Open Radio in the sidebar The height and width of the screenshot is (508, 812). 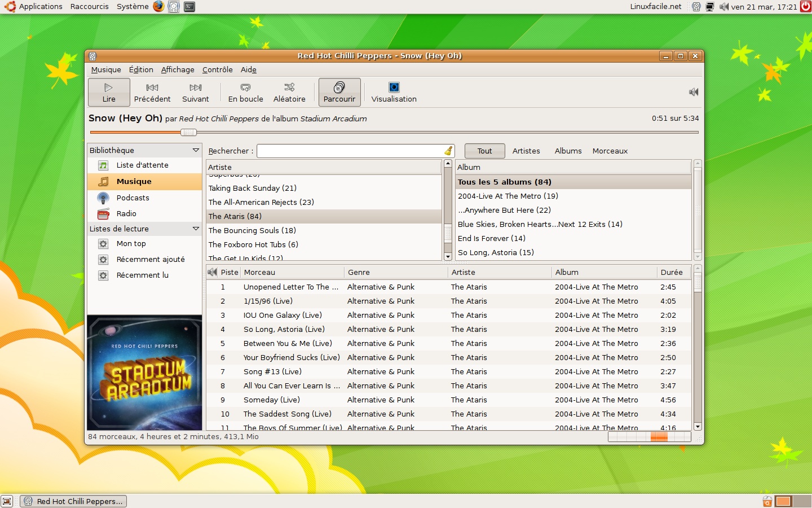click(x=144, y=214)
